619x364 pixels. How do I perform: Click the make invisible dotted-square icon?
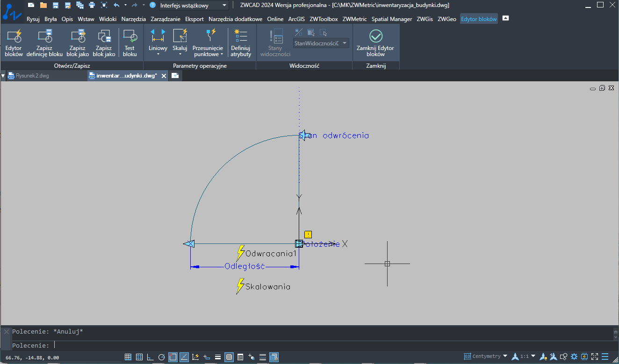click(x=323, y=32)
